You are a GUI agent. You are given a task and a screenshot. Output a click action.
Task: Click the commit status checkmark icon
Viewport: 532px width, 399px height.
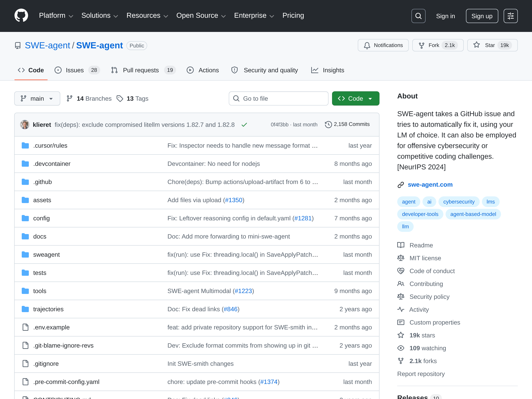(x=244, y=125)
